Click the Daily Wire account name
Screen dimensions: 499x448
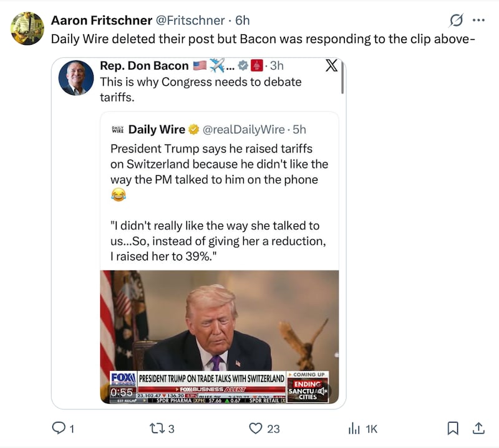pyautogui.click(x=158, y=130)
